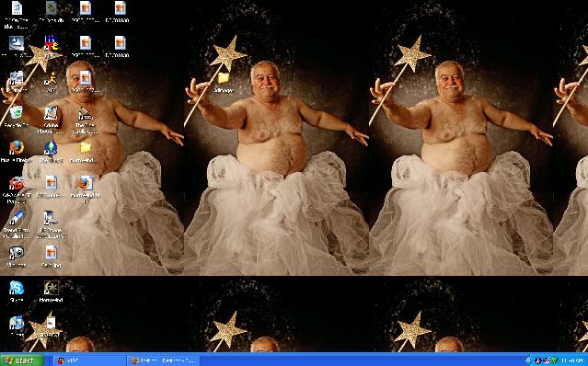Open the Adobe Photoshop shortcut icon
Screen dimensions: 588x366
[x=51, y=113]
